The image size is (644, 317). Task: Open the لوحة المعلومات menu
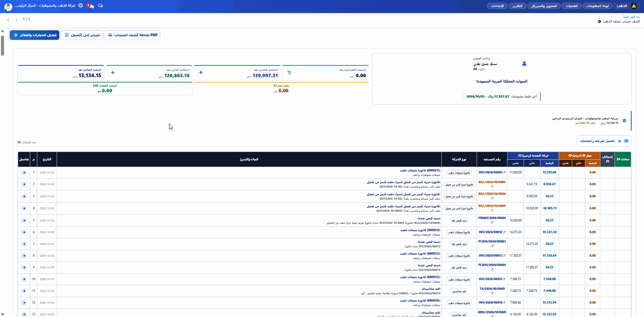click(x=598, y=6)
